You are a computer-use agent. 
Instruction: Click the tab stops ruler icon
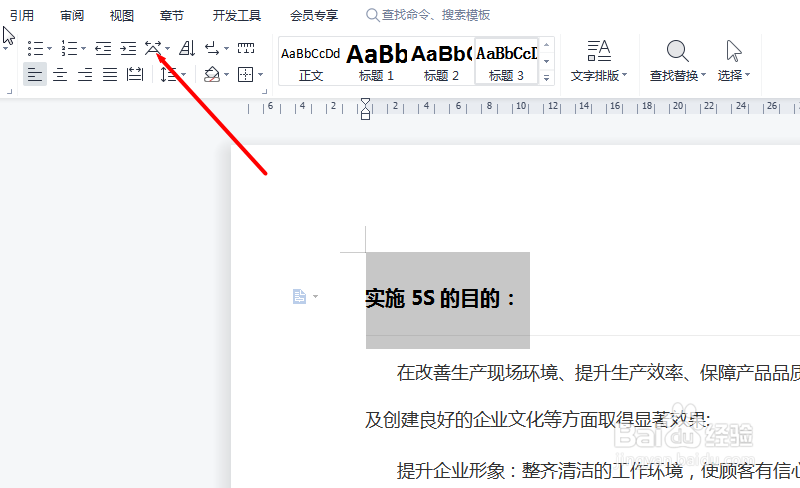(246, 48)
